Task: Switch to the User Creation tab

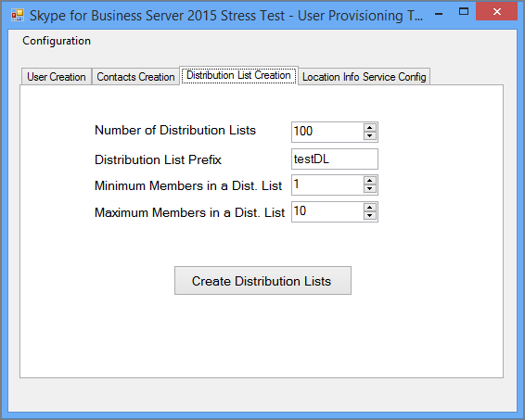Action: click(x=57, y=77)
